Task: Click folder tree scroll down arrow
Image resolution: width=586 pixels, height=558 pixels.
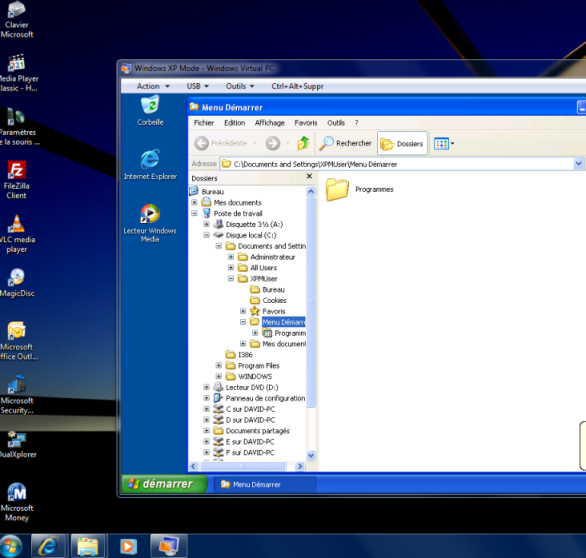Action: coord(311,455)
